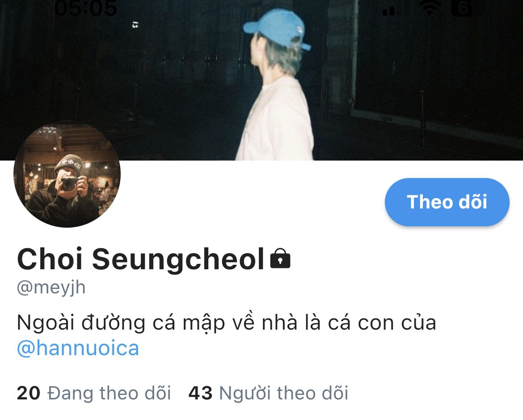Click the padlock icon beside Choi Seungcheol
The width and height of the screenshot is (523, 420).
pyautogui.click(x=280, y=259)
